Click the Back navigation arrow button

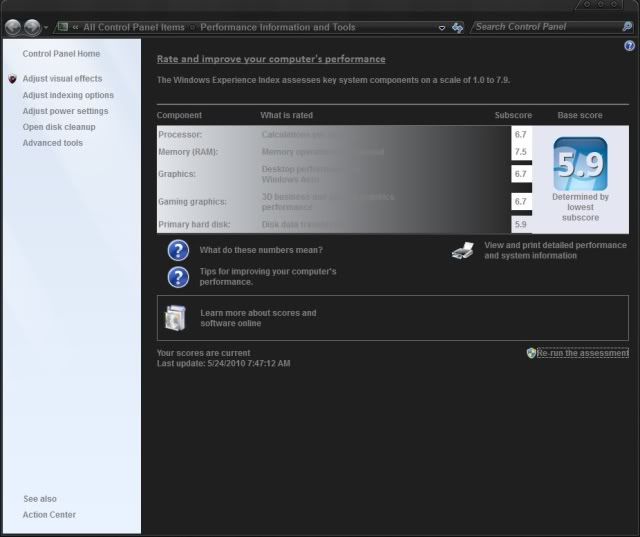(13, 27)
